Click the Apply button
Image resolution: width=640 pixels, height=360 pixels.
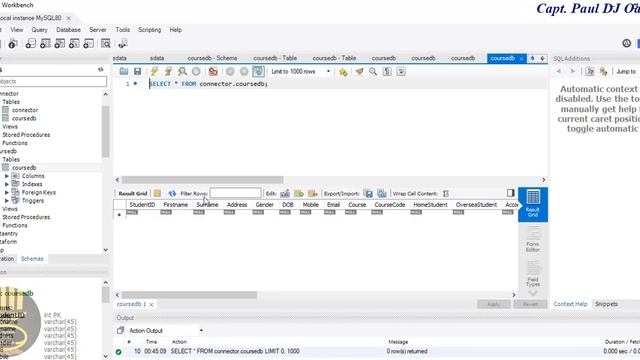click(494, 304)
